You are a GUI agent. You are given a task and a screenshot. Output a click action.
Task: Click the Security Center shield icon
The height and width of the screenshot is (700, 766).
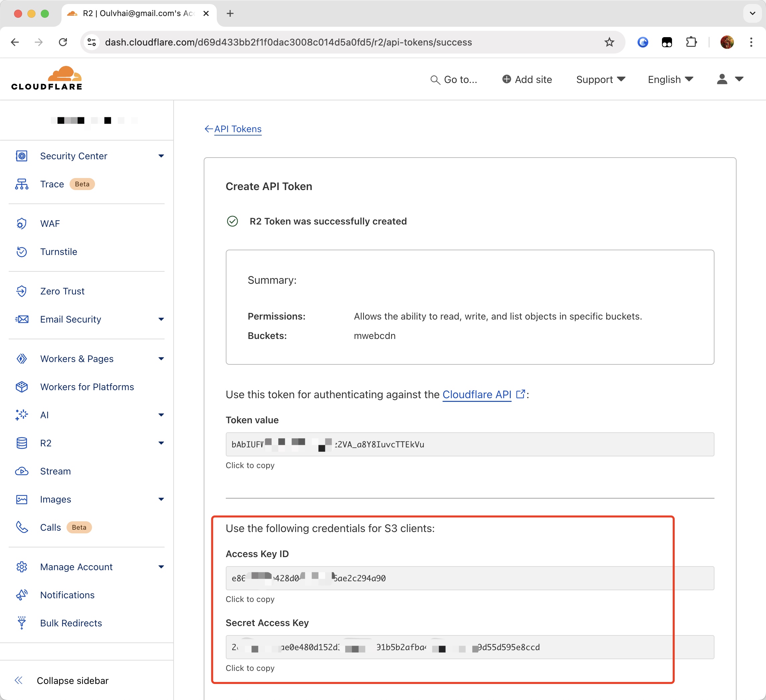click(x=22, y=156)
